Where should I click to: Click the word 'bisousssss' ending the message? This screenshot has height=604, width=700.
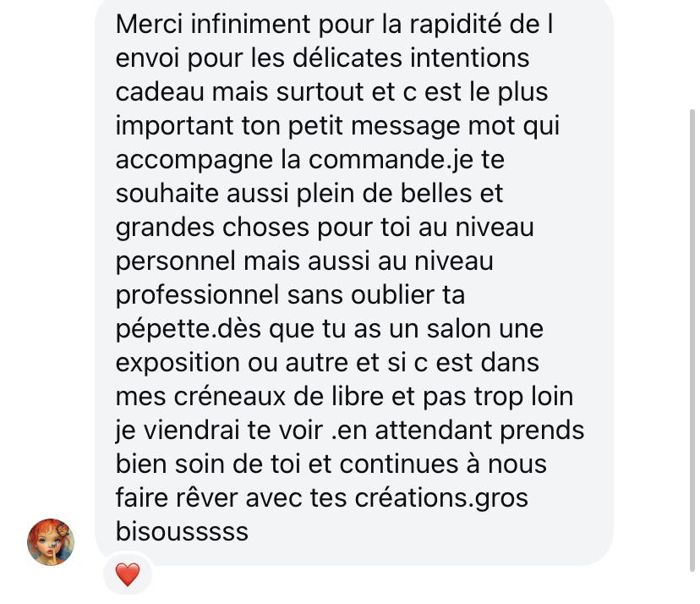pyautogui.click(x=182, y=531)
